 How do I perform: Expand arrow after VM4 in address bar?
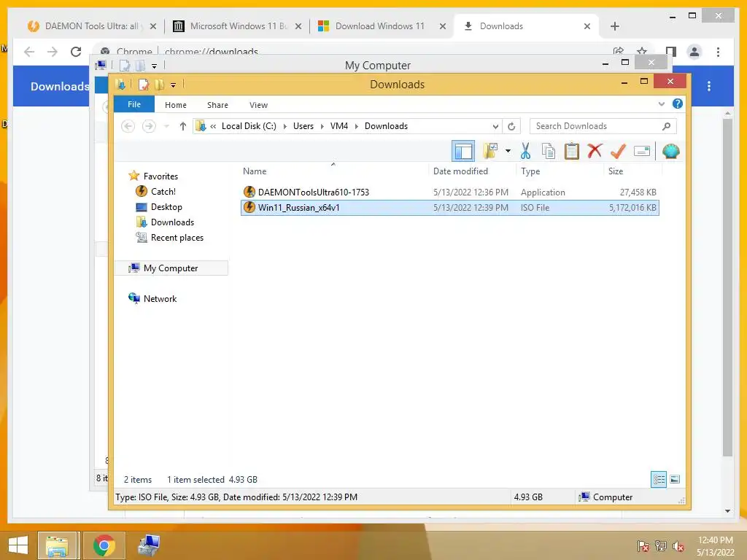click(x=356, y=126)
